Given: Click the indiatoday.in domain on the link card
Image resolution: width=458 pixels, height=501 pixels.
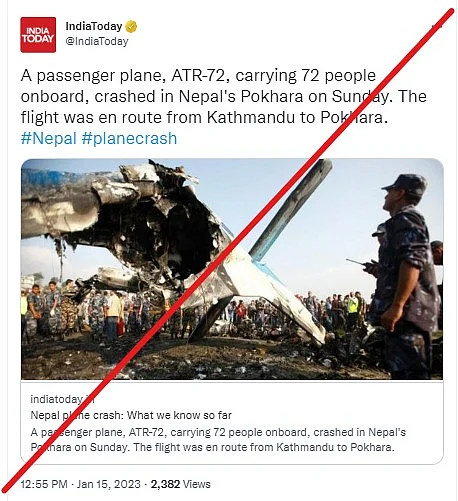Looking at the screenshot, I should tap(62, 399).
